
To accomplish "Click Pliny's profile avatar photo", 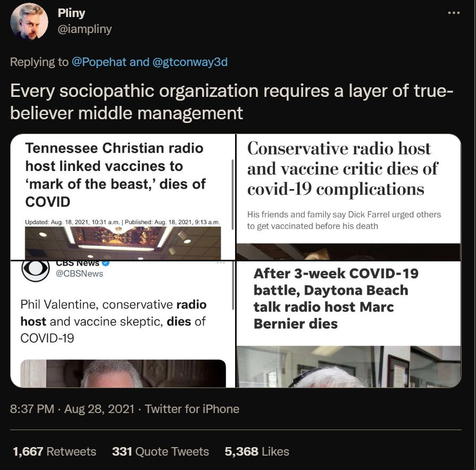I will coord(29,22).
